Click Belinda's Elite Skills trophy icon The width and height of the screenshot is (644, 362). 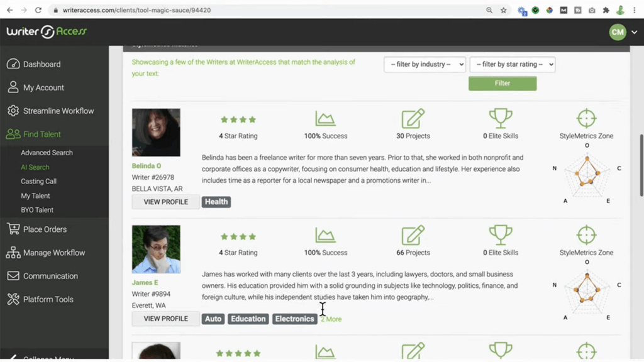pos(500,118)
